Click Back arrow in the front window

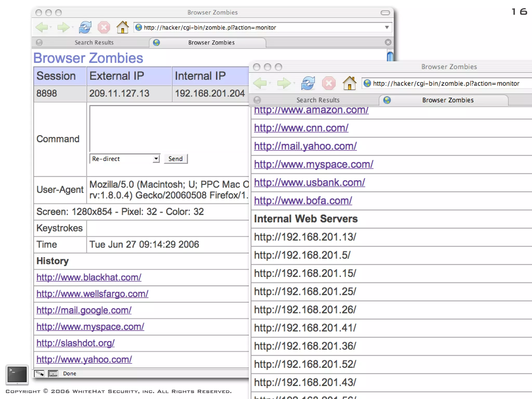click(x=260, y=83)
